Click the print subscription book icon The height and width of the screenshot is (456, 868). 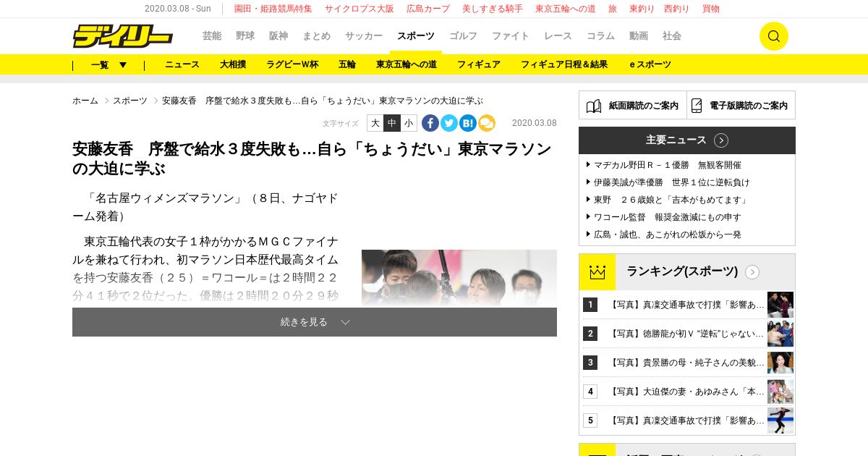pos(594,106)
